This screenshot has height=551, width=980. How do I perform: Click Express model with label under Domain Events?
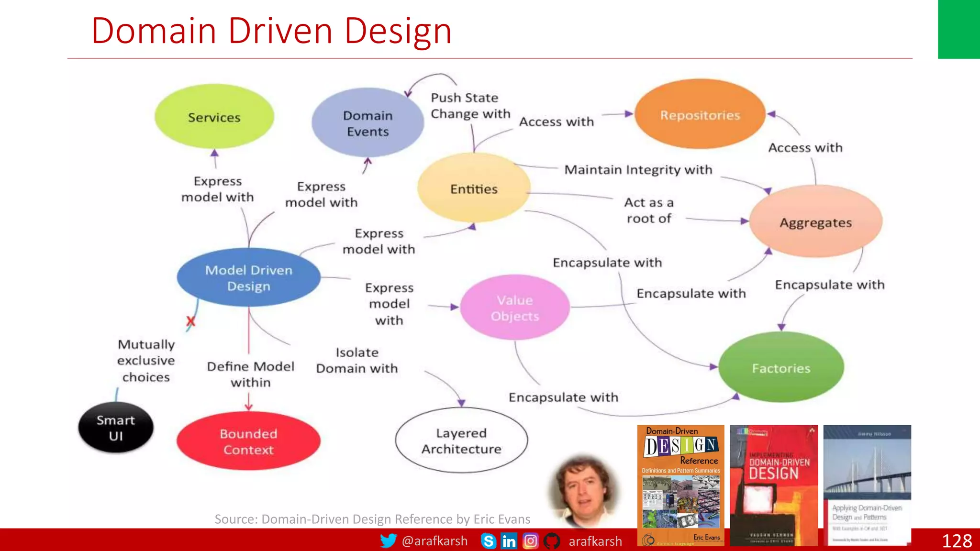click(322, 194)
